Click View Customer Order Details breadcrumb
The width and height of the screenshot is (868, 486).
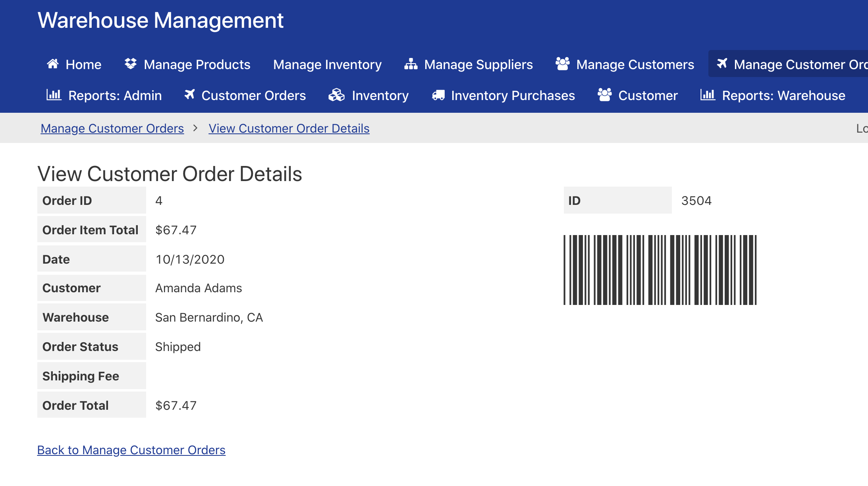click(289, 128)
